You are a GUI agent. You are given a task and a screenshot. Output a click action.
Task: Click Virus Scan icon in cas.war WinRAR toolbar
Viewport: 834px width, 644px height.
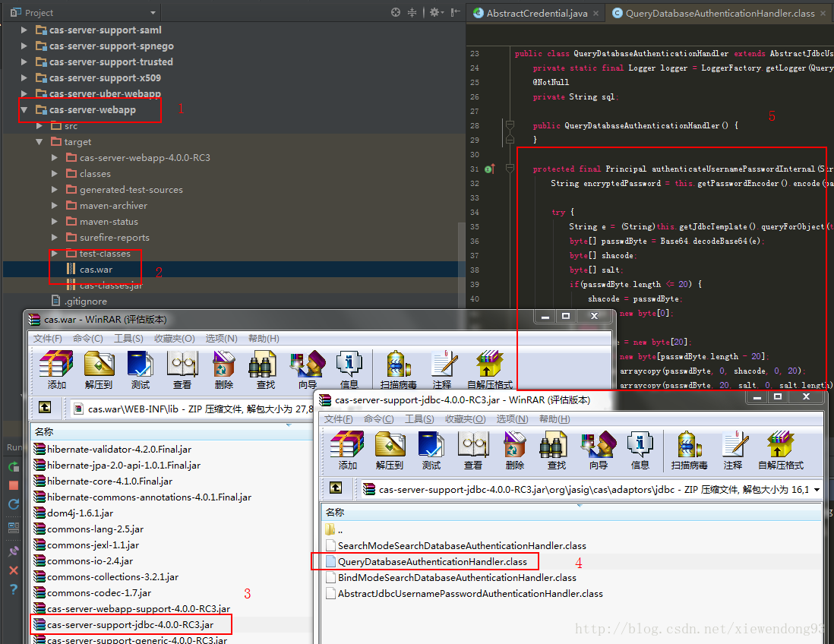(x=398, y=365)
